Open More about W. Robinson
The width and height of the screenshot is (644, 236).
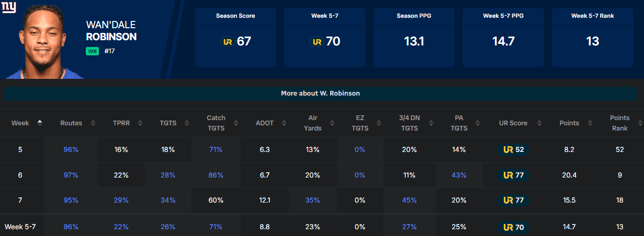coord(320,93)
